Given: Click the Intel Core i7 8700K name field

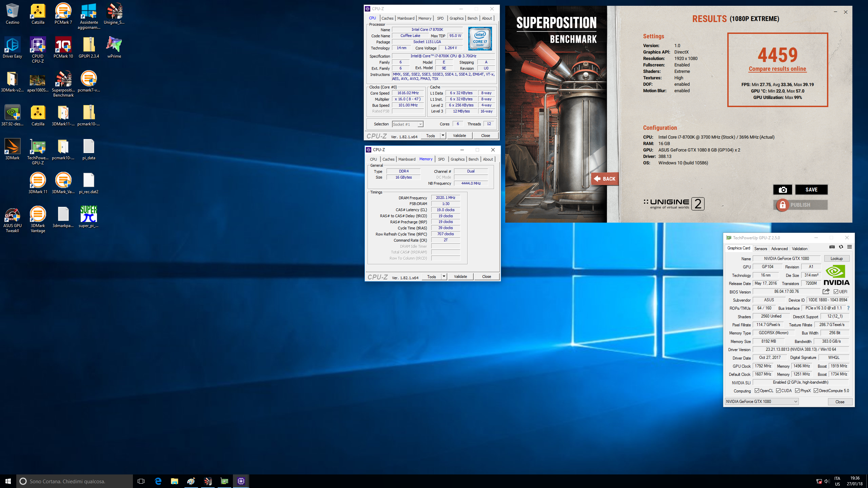Looking at the screenshot, I should [x=427, y=29].
